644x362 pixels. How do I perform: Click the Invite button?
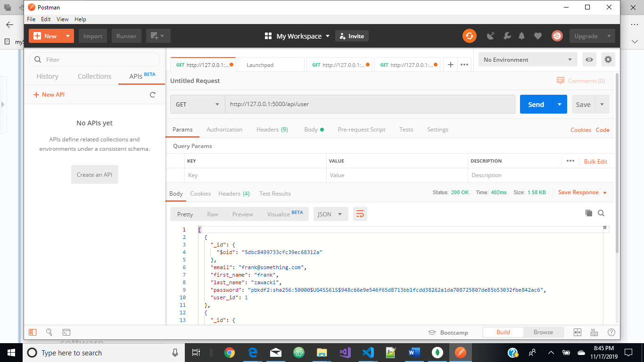click(352, 36)
